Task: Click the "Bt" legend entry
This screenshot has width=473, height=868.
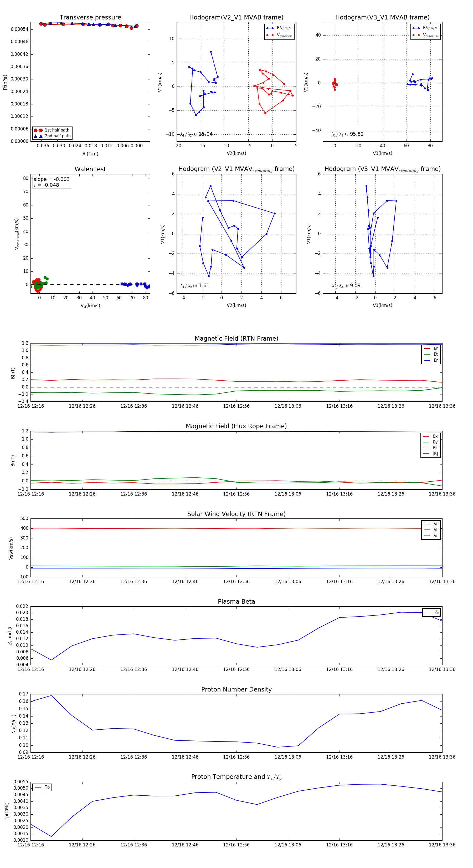Action: (x=431, y=354)
